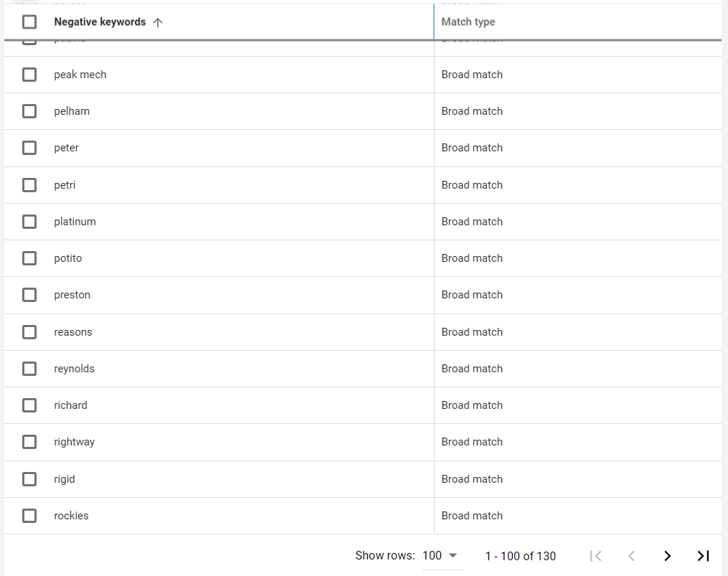Click Broad match in the 'richard' row

472,405
